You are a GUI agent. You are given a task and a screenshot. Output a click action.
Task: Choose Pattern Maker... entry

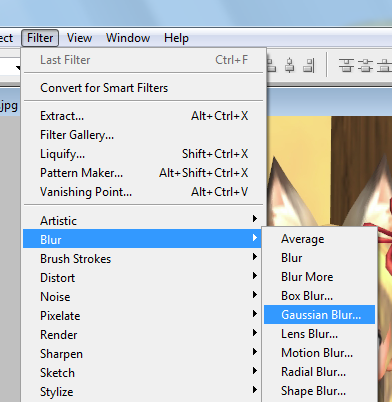tap(144, 173)
